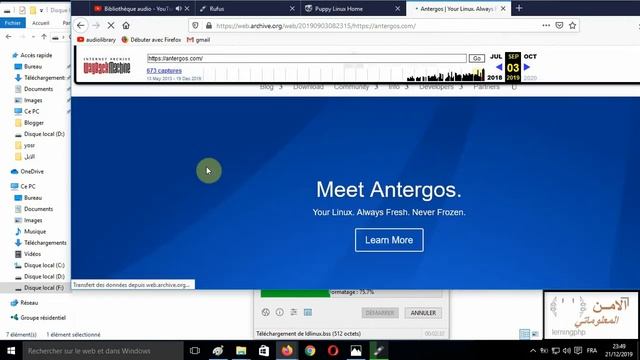
Task: Open File Explorer from the taskbar
Action: click(x=241, y=351)
